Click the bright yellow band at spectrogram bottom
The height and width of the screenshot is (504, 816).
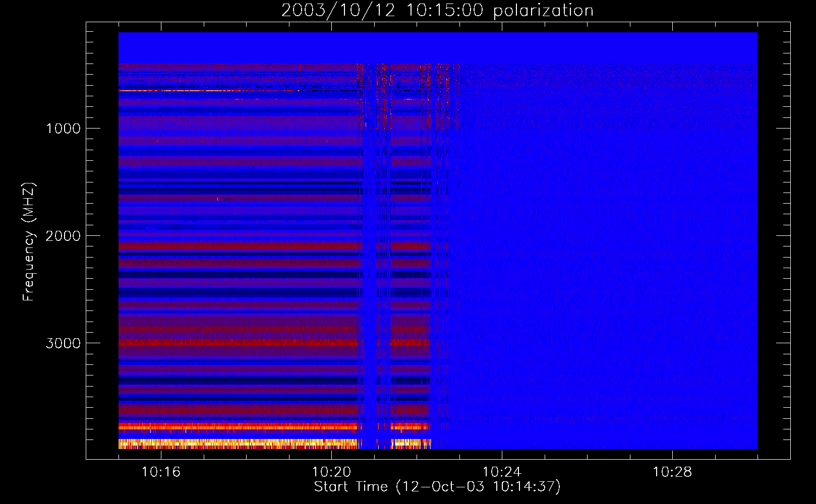[238, 444]
